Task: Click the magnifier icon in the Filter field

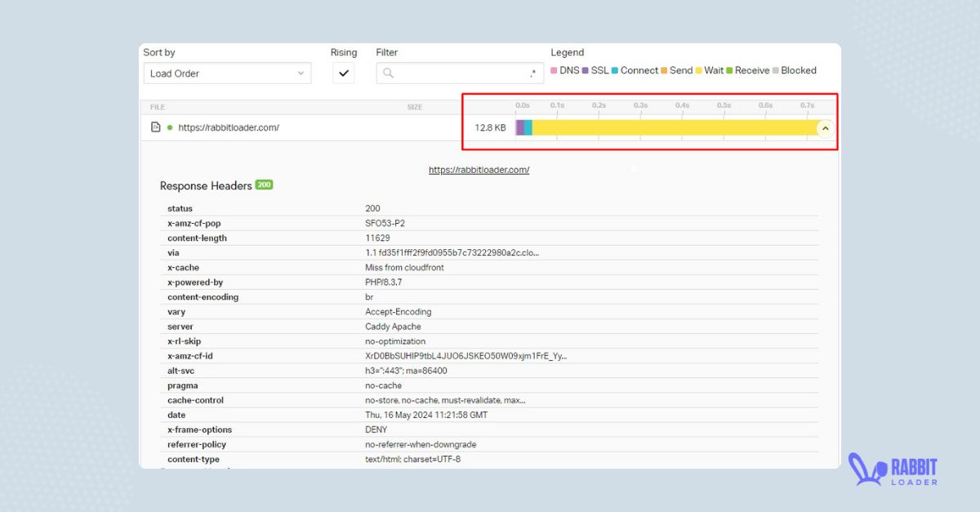Action: [388, 72]
